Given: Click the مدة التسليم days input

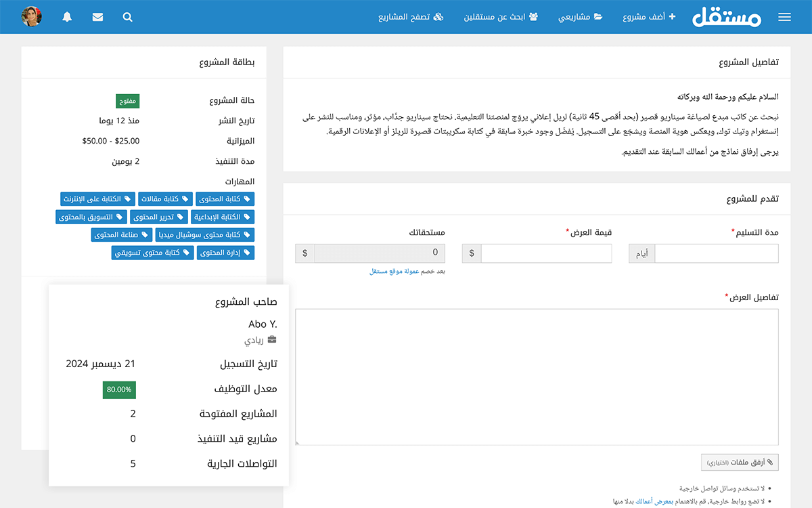Looking at the screenshot, I should [x=717, y=253].
